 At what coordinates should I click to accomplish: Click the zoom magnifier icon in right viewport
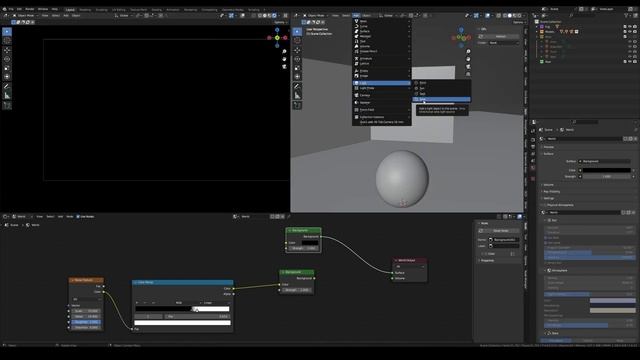468,51
